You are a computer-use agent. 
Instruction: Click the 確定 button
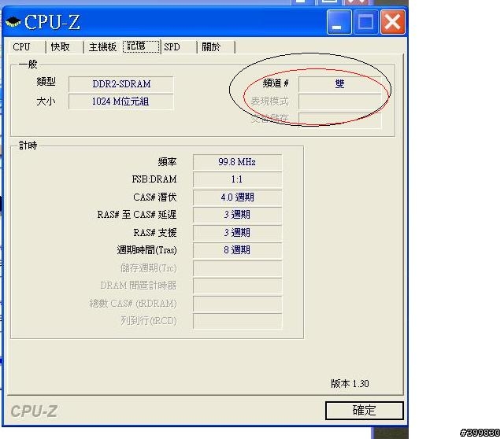coord(364,411)
